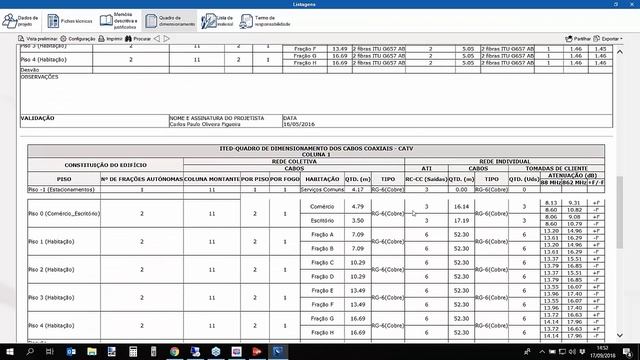Click the cable quantity value 4.79
This screenshot has width=640, height=360.
coord(358,207)
